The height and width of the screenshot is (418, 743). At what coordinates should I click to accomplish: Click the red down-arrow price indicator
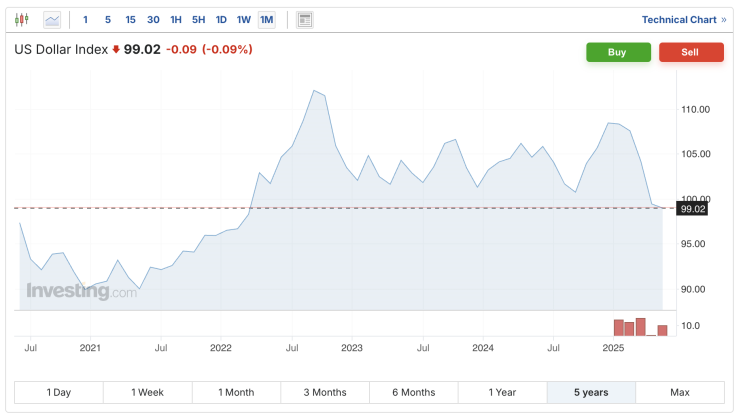click(x=116, y=49)
